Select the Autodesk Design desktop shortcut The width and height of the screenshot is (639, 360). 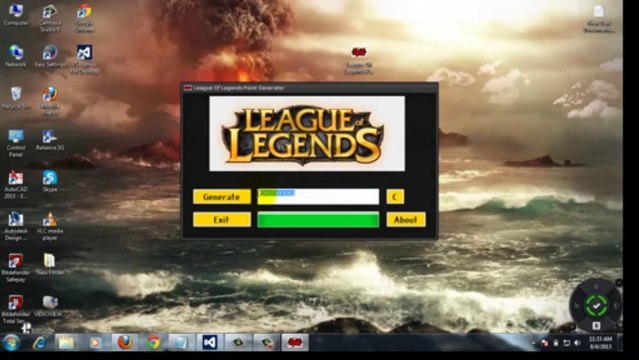16,227
